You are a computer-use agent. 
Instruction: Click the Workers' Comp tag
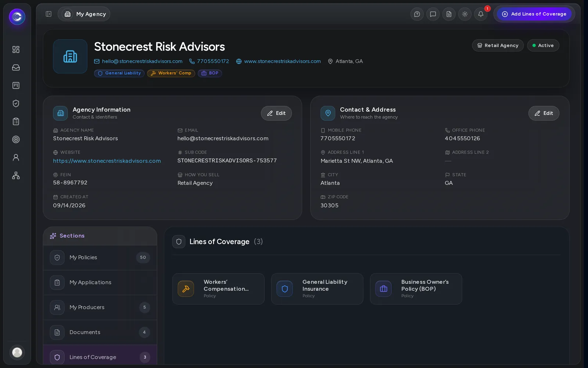[171, 73]
